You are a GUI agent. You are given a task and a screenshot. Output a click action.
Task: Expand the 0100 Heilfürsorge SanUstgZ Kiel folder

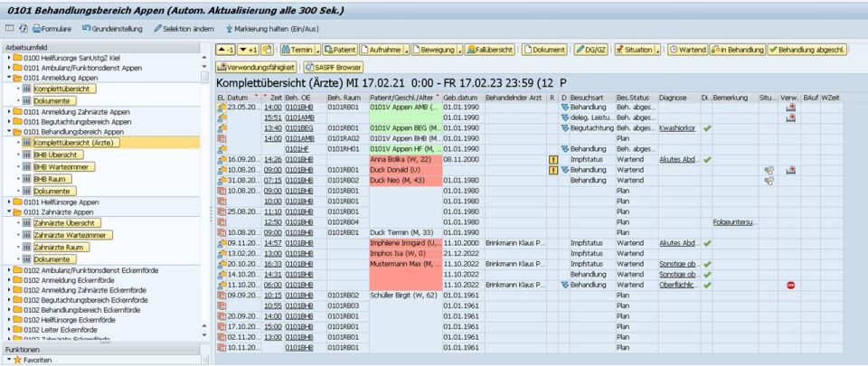coord(8,58)
